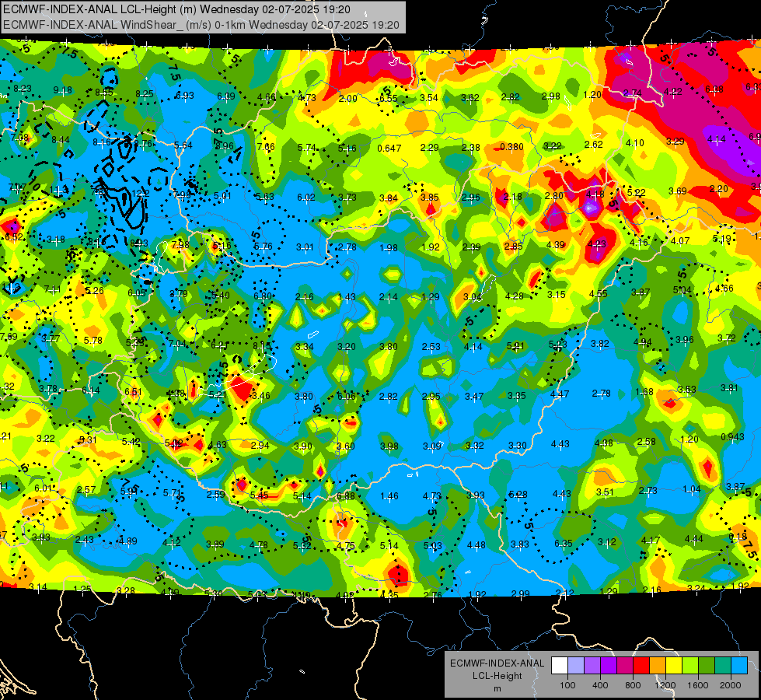Click the grid point value 6.88
This screenshot has width=761, height=700.
pos(346,495)
